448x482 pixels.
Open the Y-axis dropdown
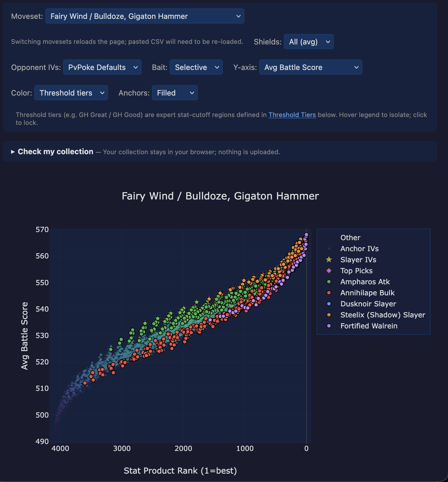coord(311,67)
